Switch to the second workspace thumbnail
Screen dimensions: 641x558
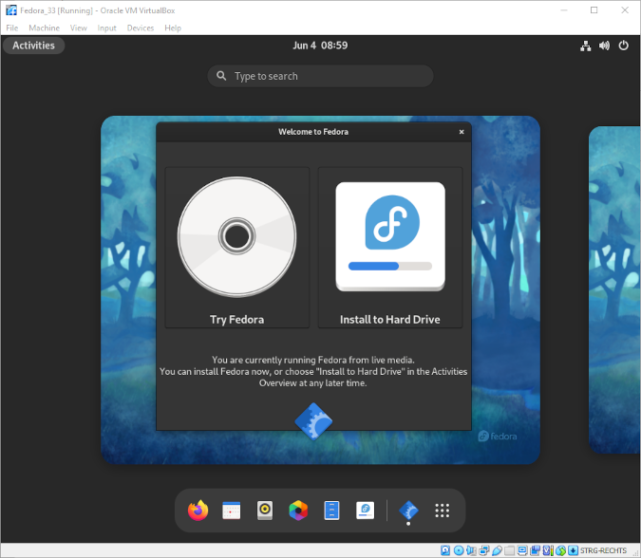click(x=614, y=290)
